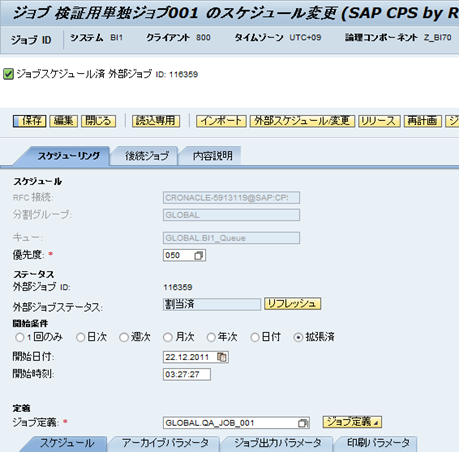Open value help icon for job definition
This screenshot has width=459, height=452.
pyautogui.click(x=303, y=423)
